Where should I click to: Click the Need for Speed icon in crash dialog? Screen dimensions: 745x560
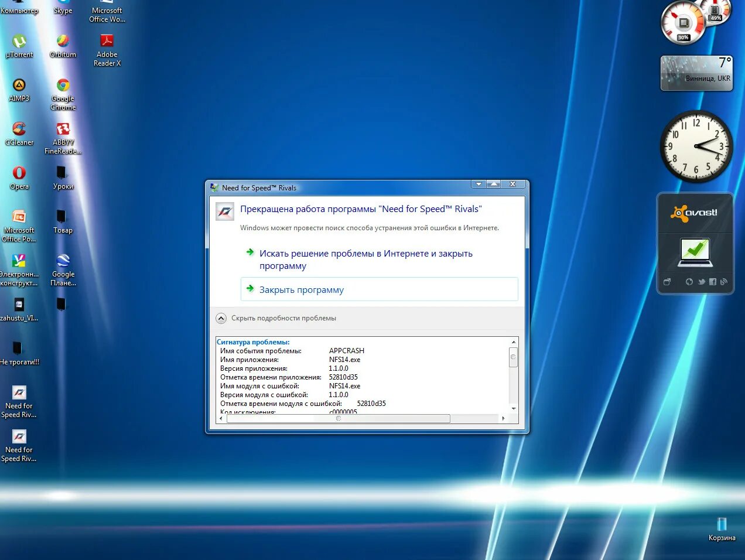pos(225,211)
